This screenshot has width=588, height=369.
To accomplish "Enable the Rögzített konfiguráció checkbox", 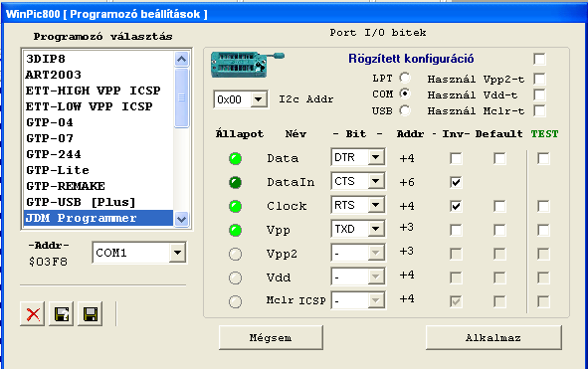I will coord(539,60).
